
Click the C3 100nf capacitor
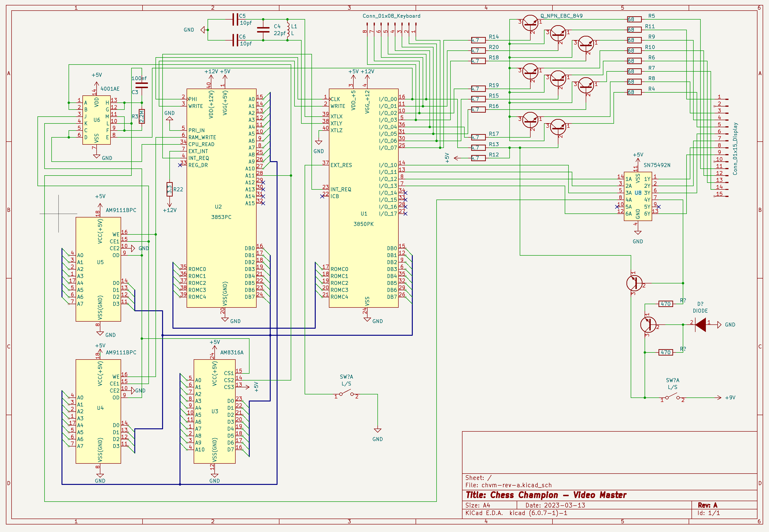[142, 85]
